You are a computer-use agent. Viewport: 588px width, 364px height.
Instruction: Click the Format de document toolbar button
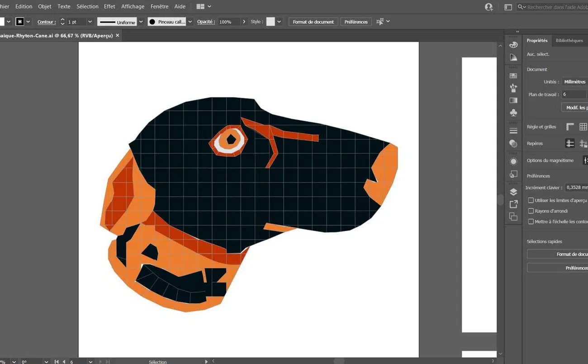pyautogui.click(x=313, y=22)
